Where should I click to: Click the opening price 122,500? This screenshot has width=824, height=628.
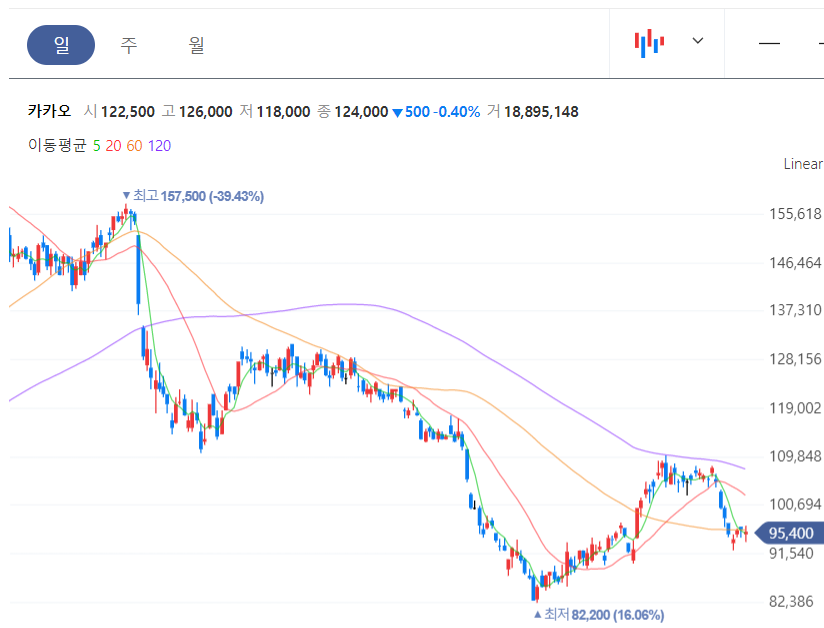tap(128, 112)
